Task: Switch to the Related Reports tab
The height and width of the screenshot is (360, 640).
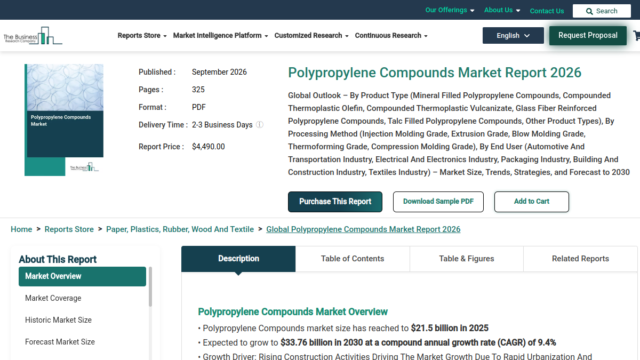Action: coord(580,259)
